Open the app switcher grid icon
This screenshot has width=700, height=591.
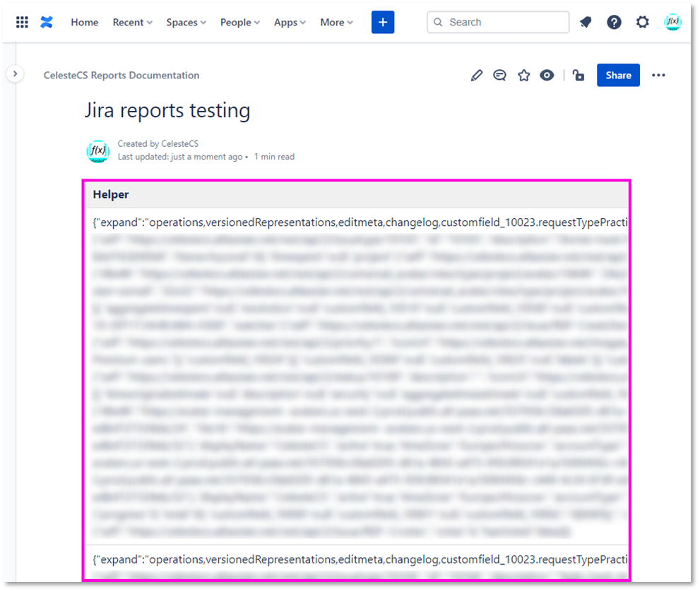coord(22,23)
